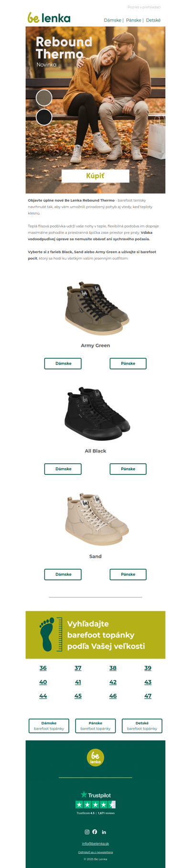The width and height of the screenshot is (191, 868).
Task: Open the Dámske header menu link
Action: 112,21
